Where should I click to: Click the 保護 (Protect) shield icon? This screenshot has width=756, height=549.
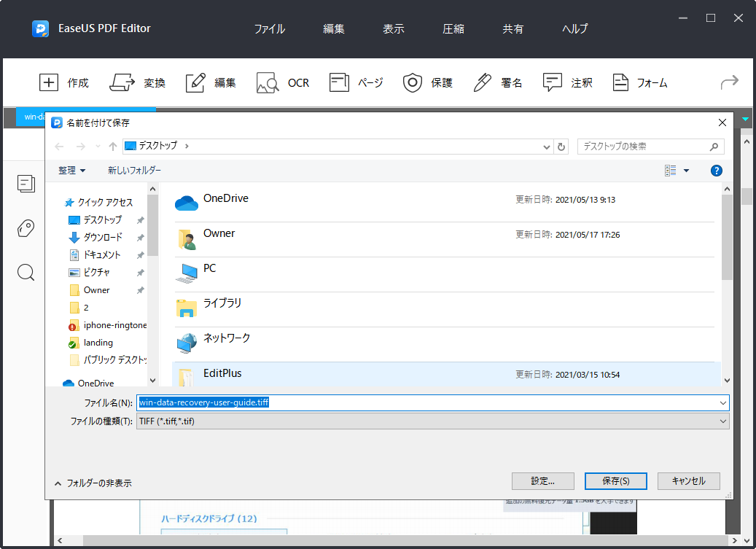tap(413, 82)
